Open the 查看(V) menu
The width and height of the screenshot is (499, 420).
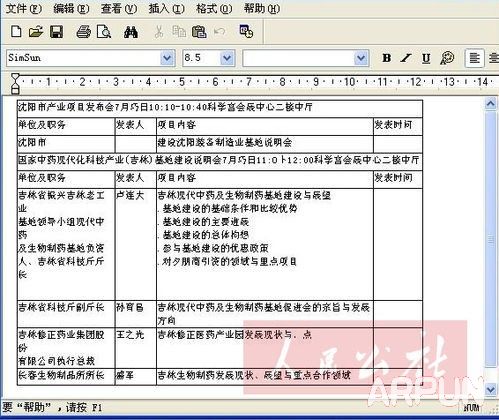[119, 8]
